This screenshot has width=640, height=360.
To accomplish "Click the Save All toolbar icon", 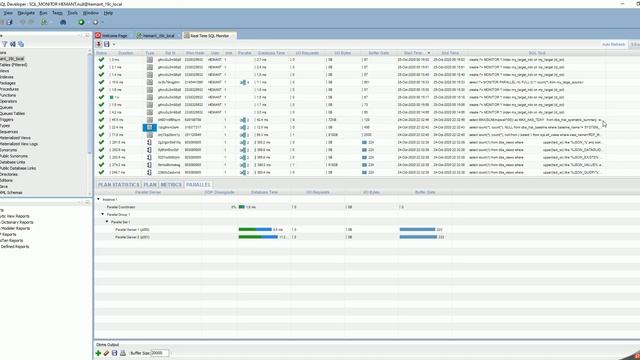I will point(9,22).
